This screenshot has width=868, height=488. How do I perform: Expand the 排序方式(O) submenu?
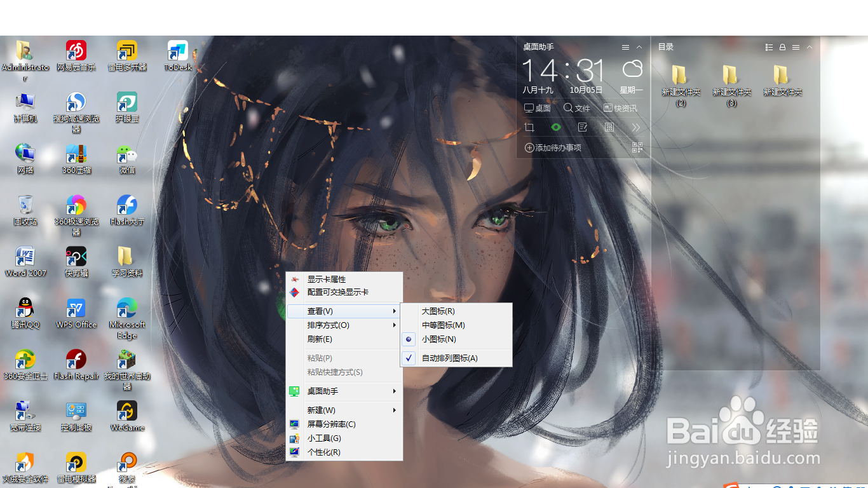(344, 325)
